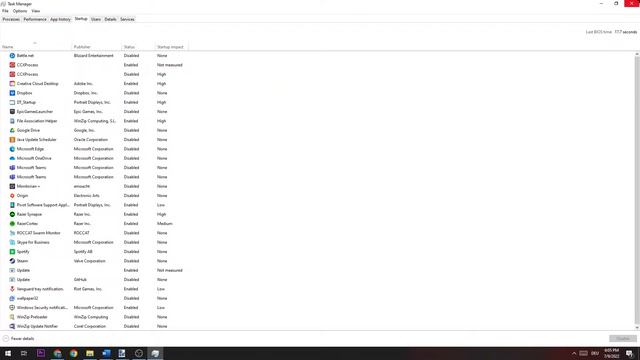Click the Valve Corporation publisher cell
Viewport: 640px width, 360px height.
pos(89,261)
